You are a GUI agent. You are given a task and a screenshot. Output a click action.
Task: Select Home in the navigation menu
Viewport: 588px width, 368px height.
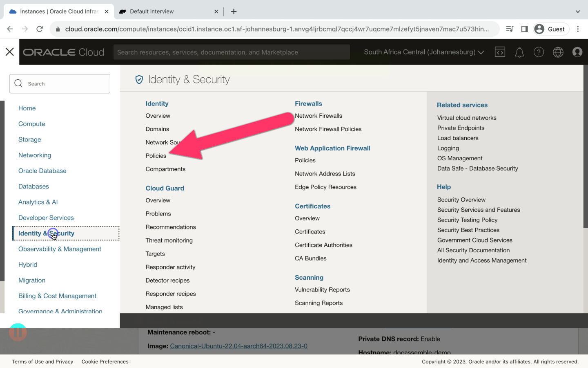(27, 108)
